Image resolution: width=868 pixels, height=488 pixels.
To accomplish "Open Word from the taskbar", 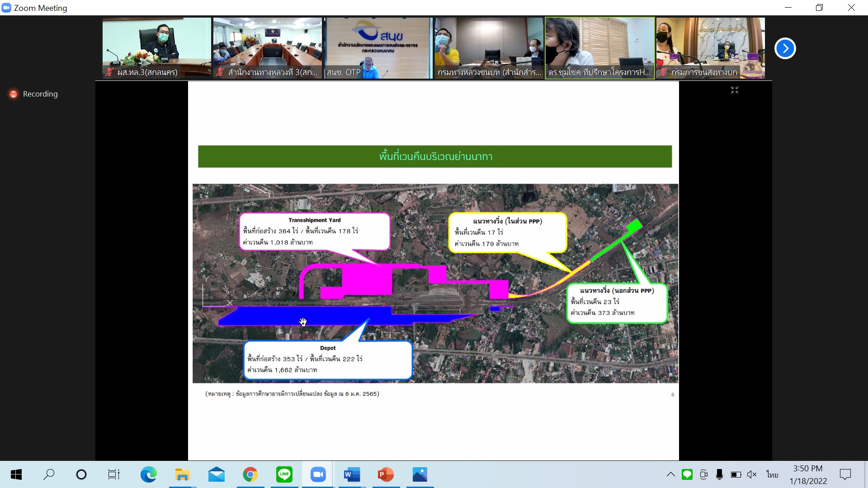I will point(352,474).
